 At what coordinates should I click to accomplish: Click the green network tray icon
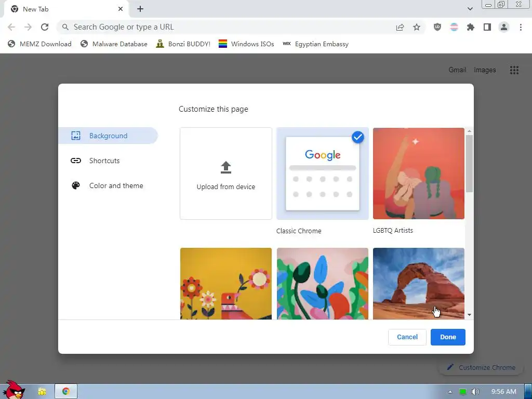[462, 392]
